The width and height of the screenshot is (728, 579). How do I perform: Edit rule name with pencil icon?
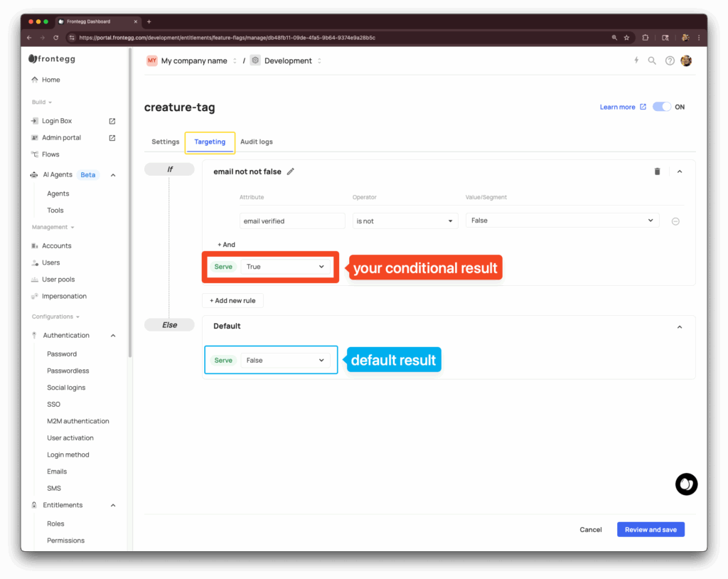pos(291,171)
